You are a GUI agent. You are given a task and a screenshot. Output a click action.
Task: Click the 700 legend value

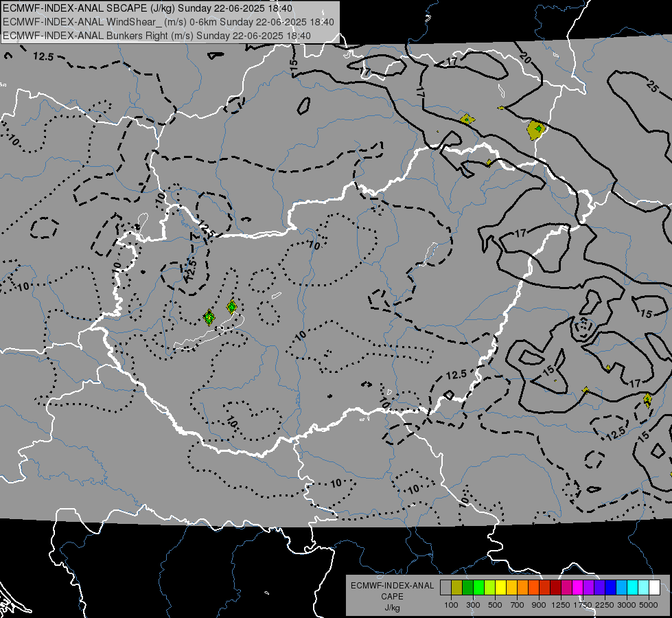(x=518, y=605)
